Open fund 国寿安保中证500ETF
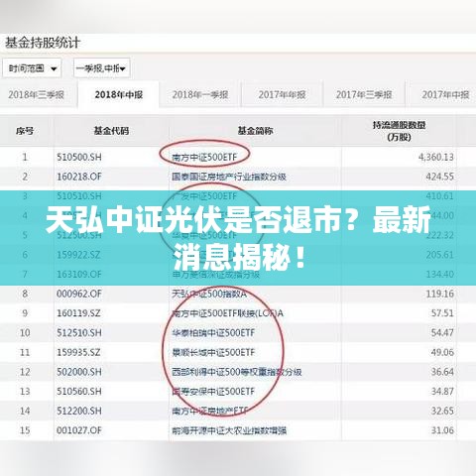 click(x=213, y=391)
